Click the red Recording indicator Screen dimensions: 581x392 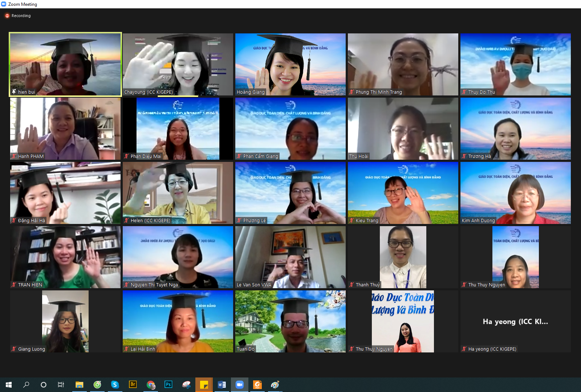pos(7,16)
